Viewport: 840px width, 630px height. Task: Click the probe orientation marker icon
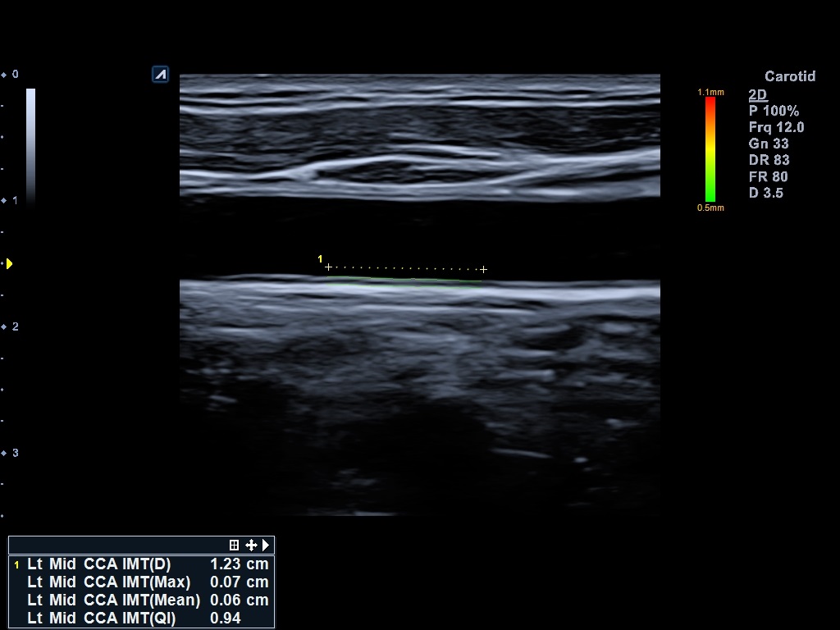tap(161, 75)
